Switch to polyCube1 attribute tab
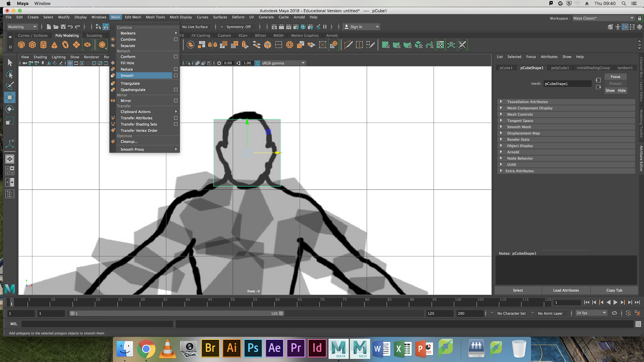Image resolution: width=644 pixels, height=362 pixels. [560, 68]
